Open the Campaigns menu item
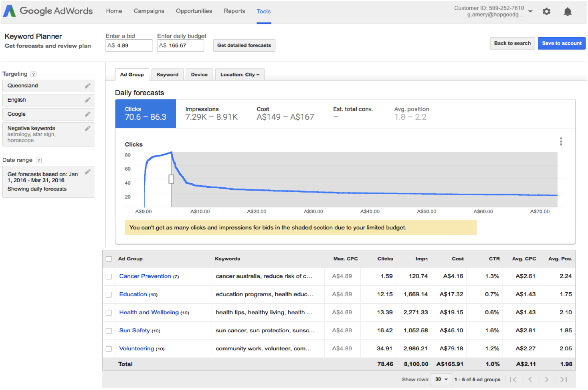This screenshot has height=390, width=588. click(149, 11)
